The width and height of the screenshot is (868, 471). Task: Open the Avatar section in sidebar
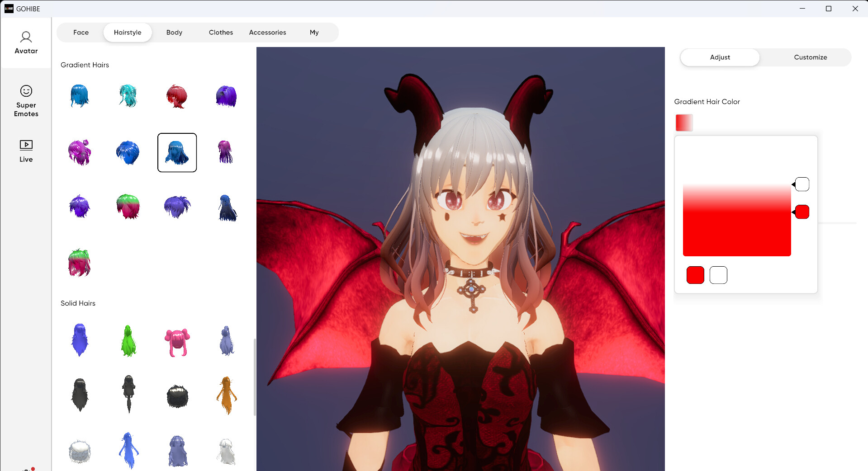click(26, 43)
